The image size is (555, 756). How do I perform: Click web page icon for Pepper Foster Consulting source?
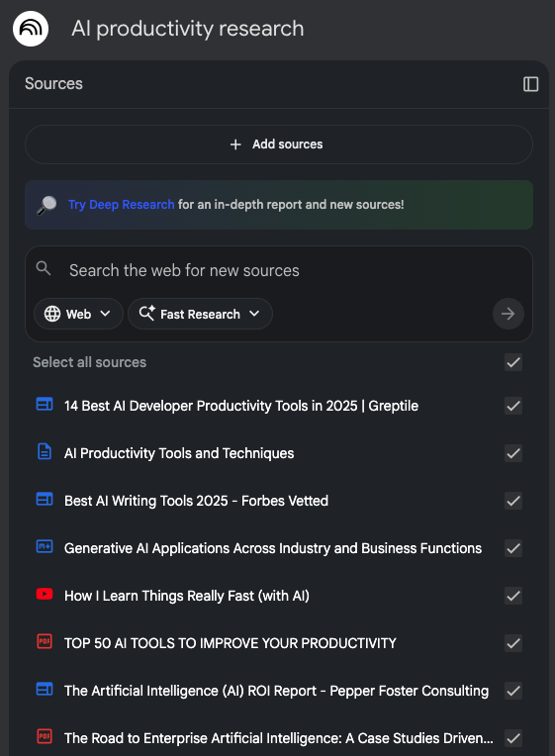pyautogui.click(x=45, y=689)
